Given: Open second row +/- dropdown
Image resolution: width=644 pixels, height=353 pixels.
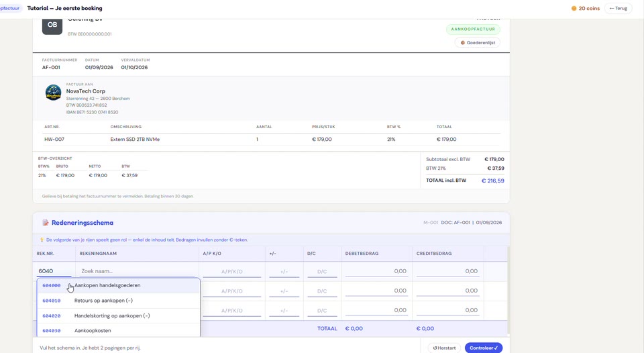Looking at the screenshot, I should coord(284,291).
